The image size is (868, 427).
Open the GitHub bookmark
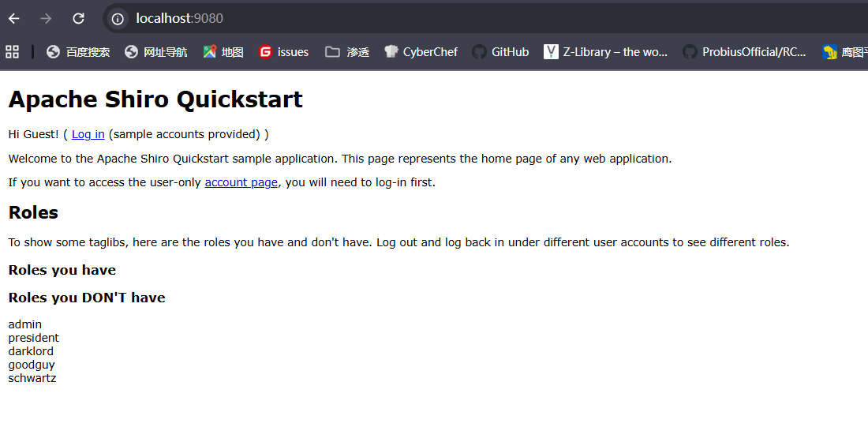[500, 52]
